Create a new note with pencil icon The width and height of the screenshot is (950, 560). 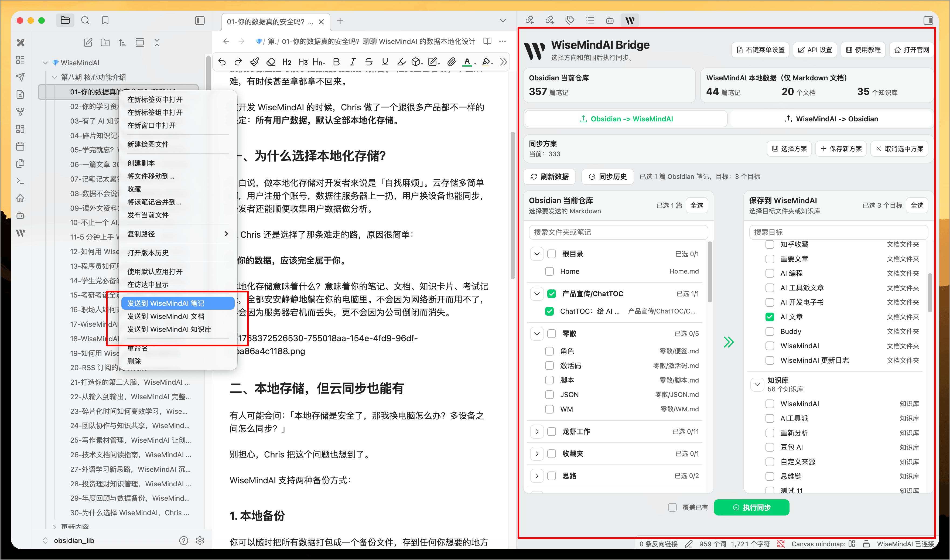click(x=88, y=43)
